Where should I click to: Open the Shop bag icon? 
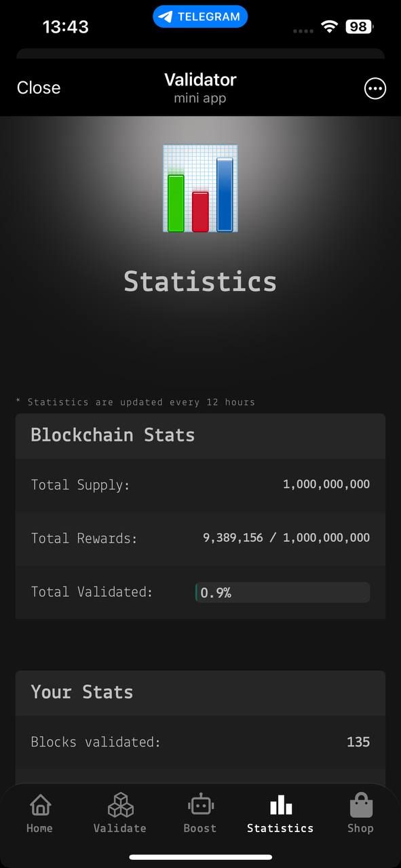point(360,805)
